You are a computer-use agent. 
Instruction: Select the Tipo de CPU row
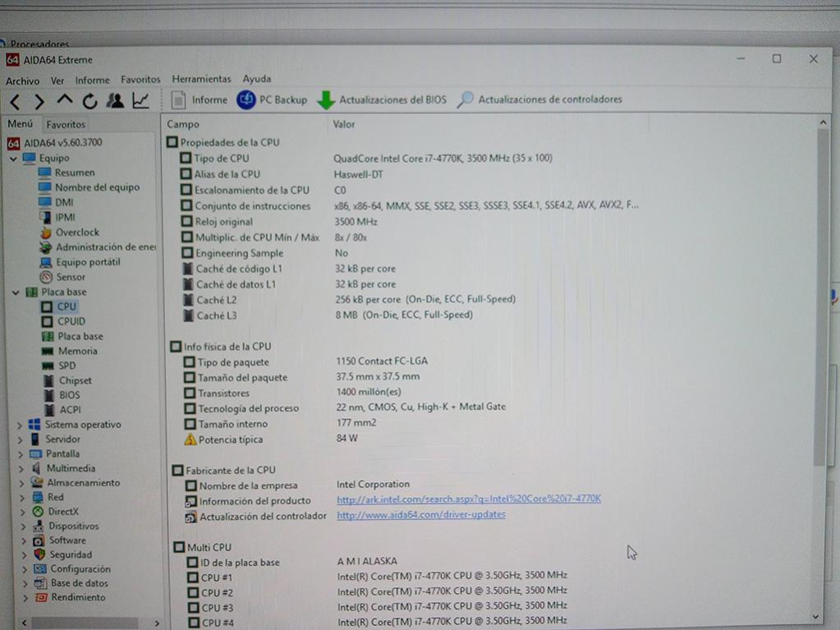[366, 159]
